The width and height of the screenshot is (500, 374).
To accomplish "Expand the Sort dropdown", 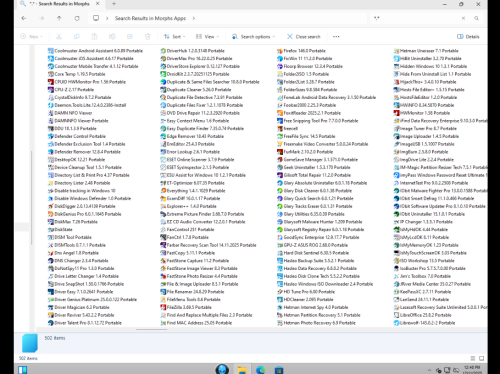I will tap(174, 37).
